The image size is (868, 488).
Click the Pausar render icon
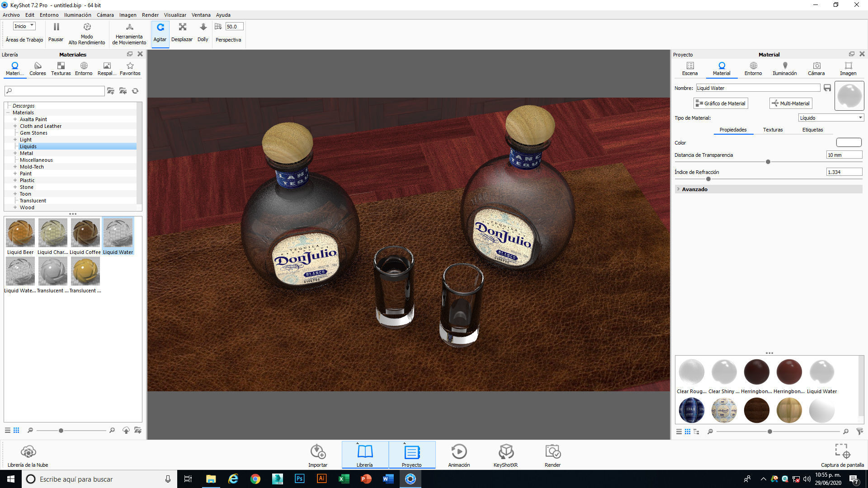[x=56, y=27]
